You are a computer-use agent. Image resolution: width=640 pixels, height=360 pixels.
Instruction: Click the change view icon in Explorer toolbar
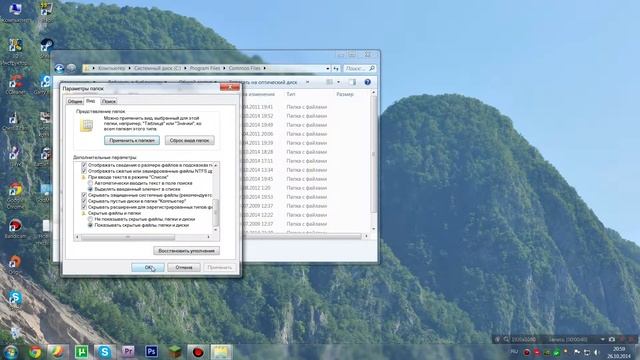329,82
